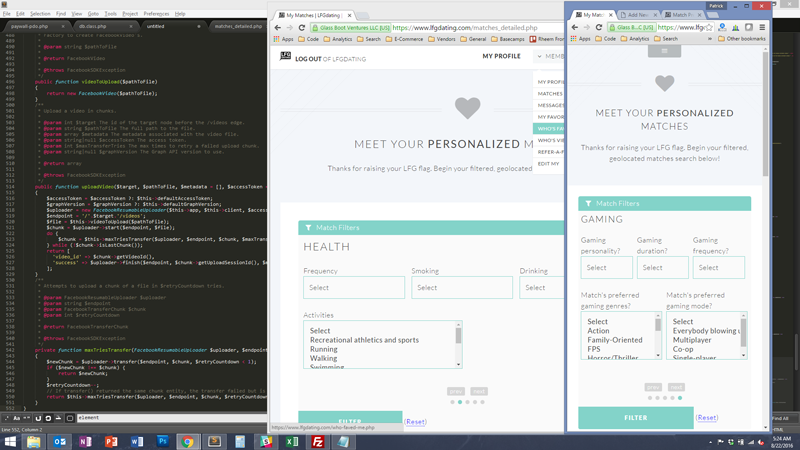Open Chrome hamburger menu in right window
Screen dimensions: 800x450
(762, 27)
